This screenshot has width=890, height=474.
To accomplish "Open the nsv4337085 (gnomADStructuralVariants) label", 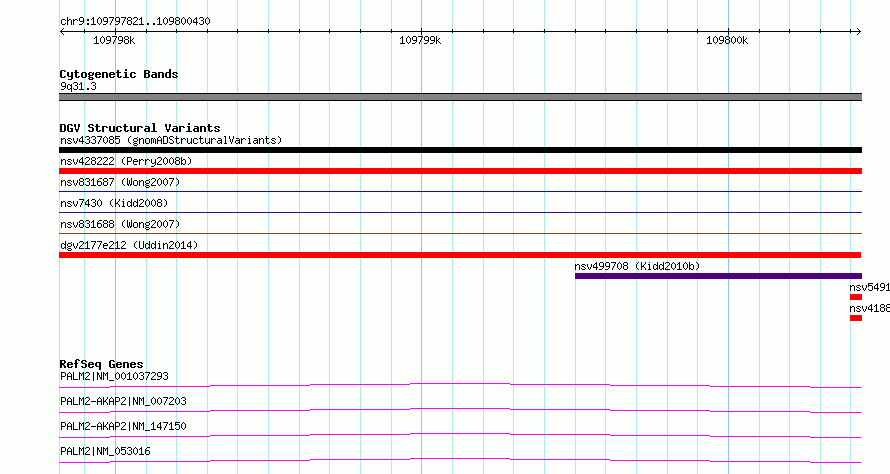I will [x=171, y=140].
